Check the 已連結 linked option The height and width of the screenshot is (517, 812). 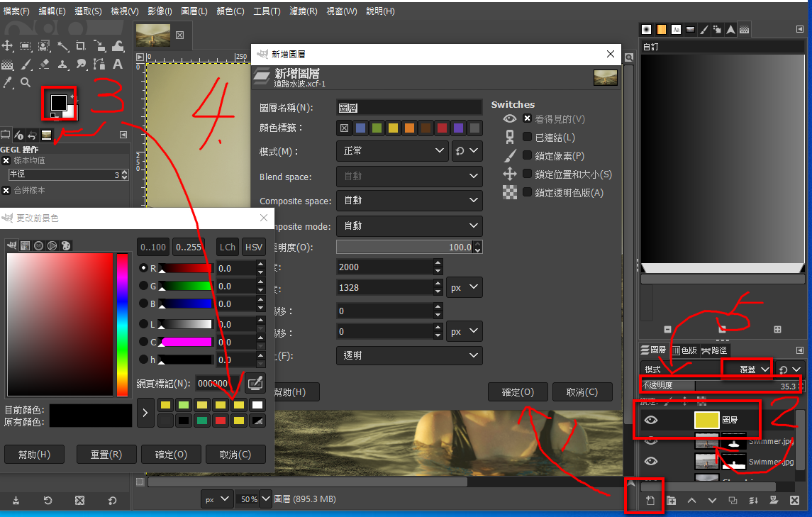coord(527,138)
